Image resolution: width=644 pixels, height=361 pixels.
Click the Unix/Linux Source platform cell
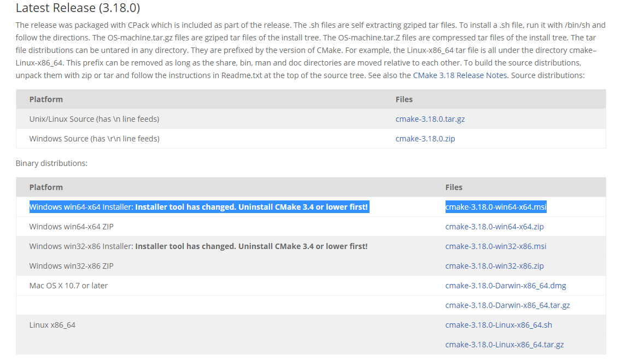coord(94,119)
